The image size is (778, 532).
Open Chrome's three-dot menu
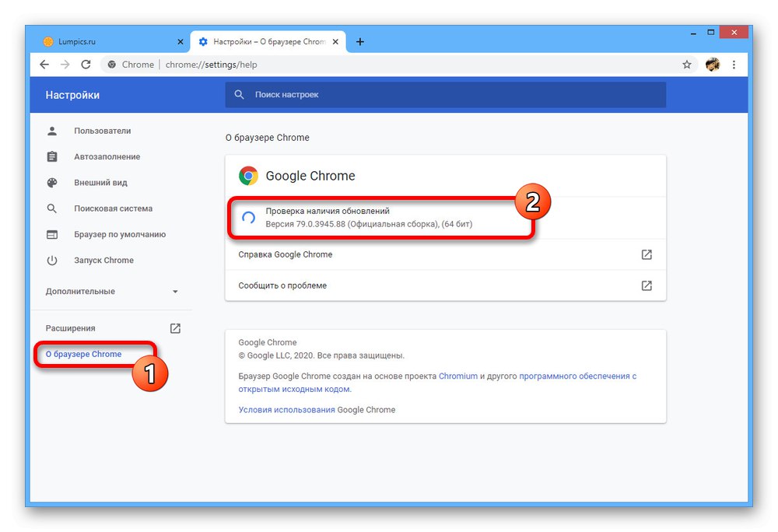click(x=736, y=65)
